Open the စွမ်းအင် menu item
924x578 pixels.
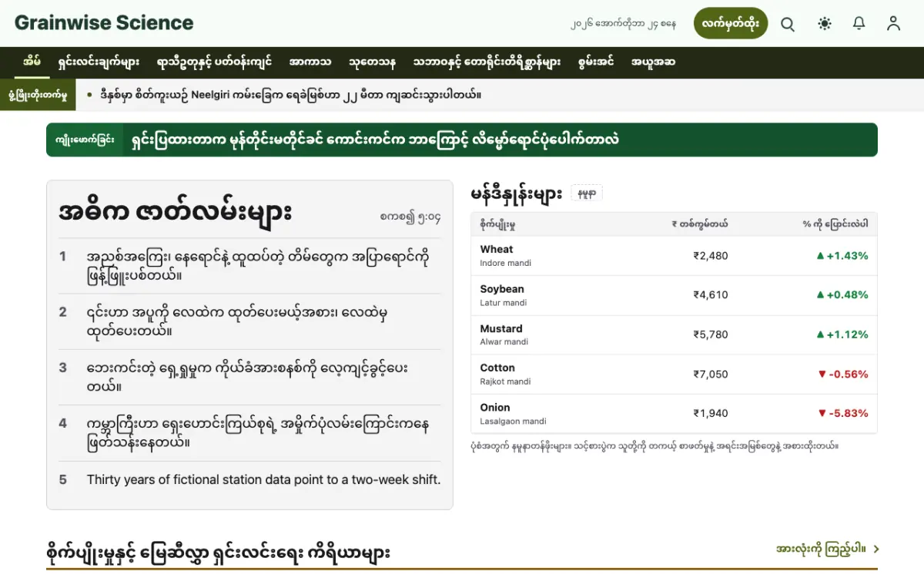click(595, 62)
